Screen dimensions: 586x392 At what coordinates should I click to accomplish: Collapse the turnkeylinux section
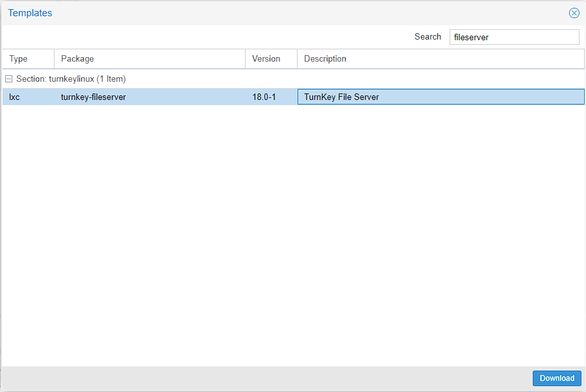coord(9,79)
